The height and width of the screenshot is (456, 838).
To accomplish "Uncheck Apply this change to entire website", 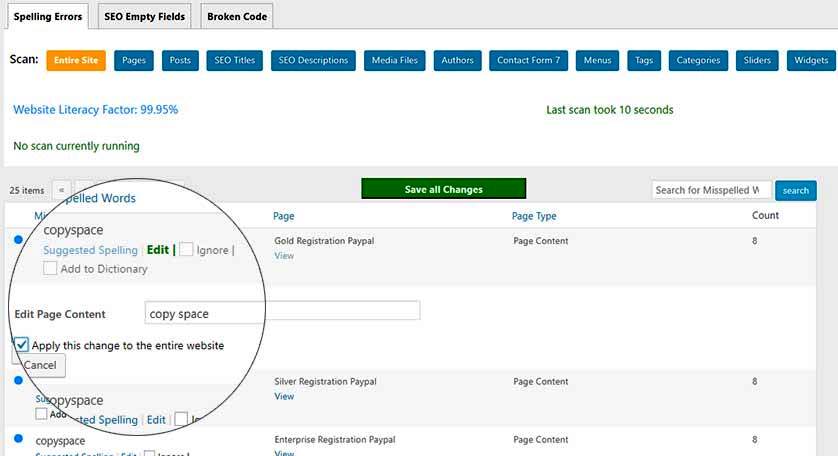I will click(x=21, y=344).
